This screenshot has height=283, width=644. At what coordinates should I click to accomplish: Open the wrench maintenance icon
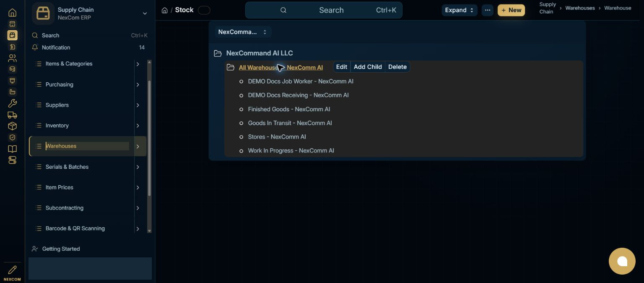(x=12, y=103)
